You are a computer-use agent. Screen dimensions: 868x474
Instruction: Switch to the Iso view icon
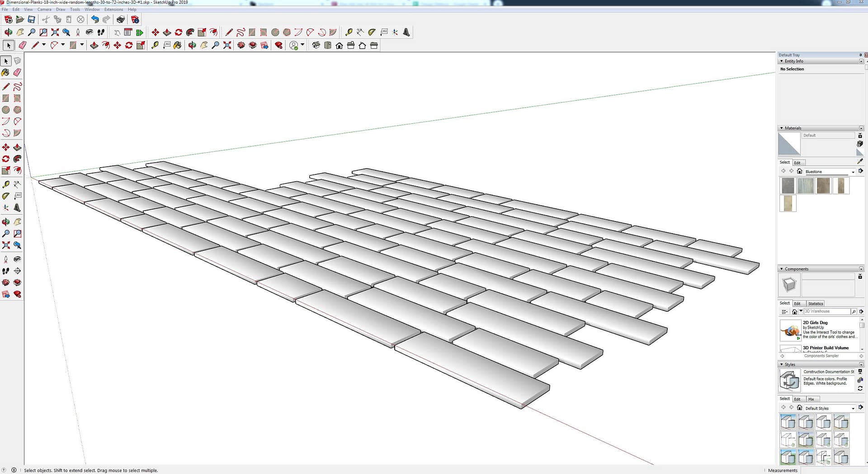(316, 45)
